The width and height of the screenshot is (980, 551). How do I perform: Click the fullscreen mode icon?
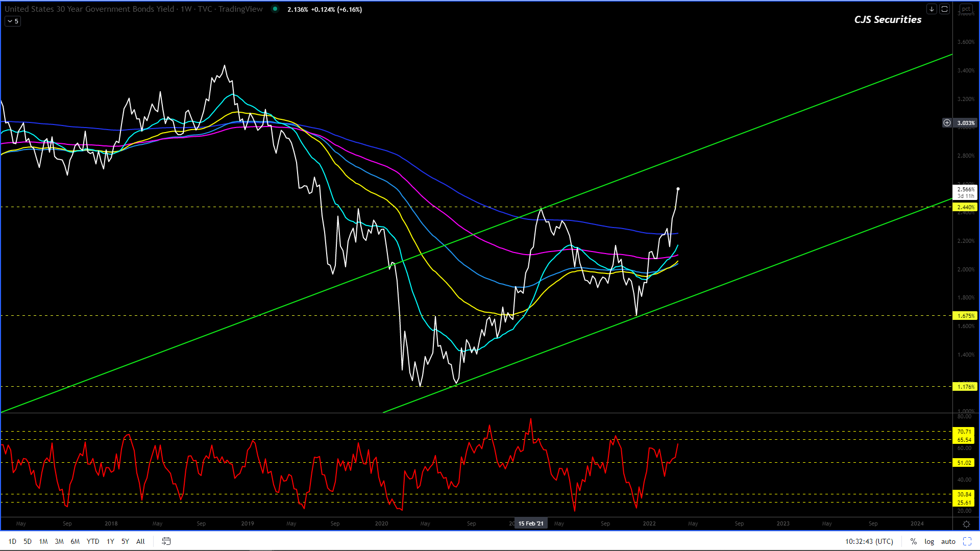click(x=967, y=541)
